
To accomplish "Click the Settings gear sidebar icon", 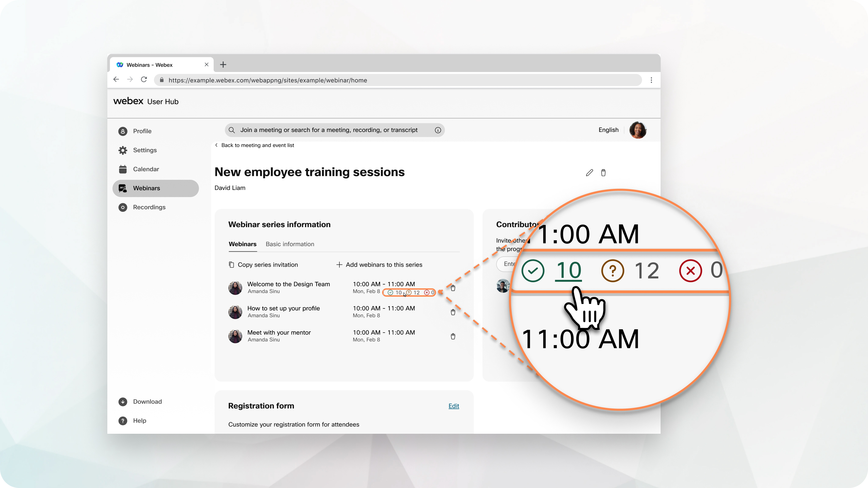I will coord(123,149).
